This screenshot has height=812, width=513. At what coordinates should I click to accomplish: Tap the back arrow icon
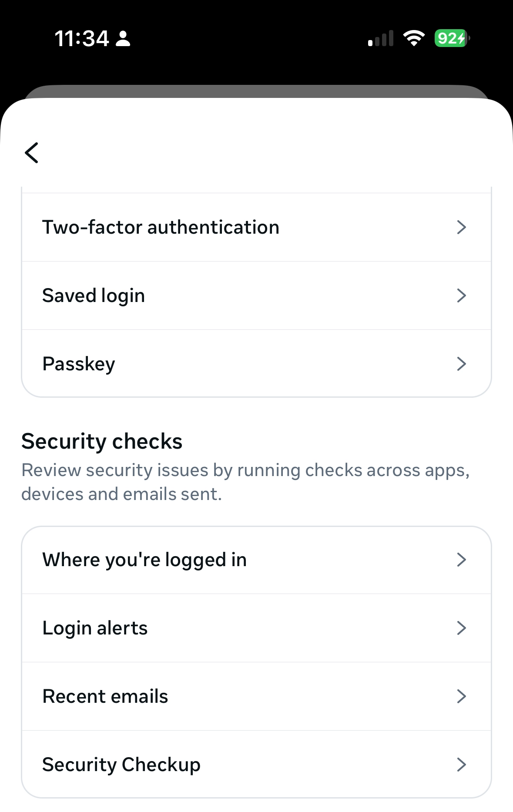(32, 153)
